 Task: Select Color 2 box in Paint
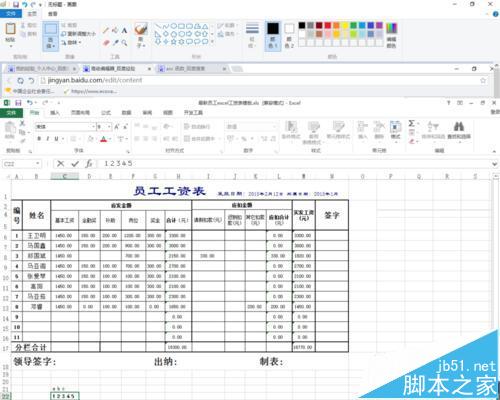click(289, 35)
